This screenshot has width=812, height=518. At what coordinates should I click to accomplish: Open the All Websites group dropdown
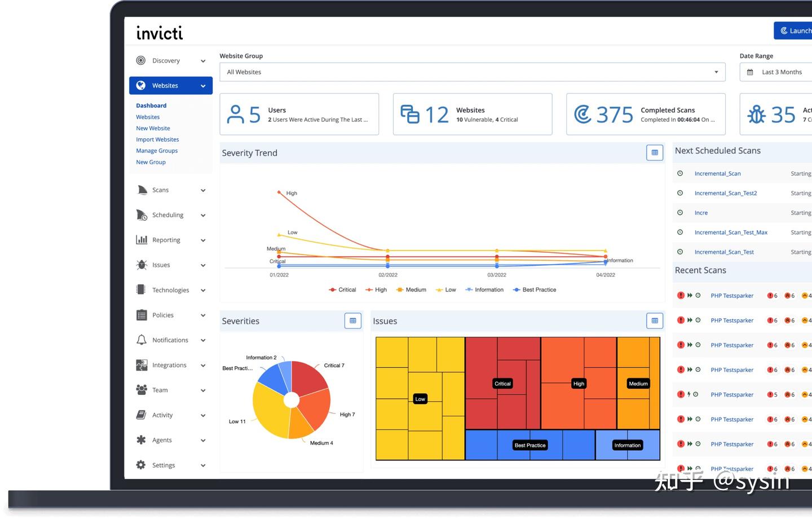[473, 72]
